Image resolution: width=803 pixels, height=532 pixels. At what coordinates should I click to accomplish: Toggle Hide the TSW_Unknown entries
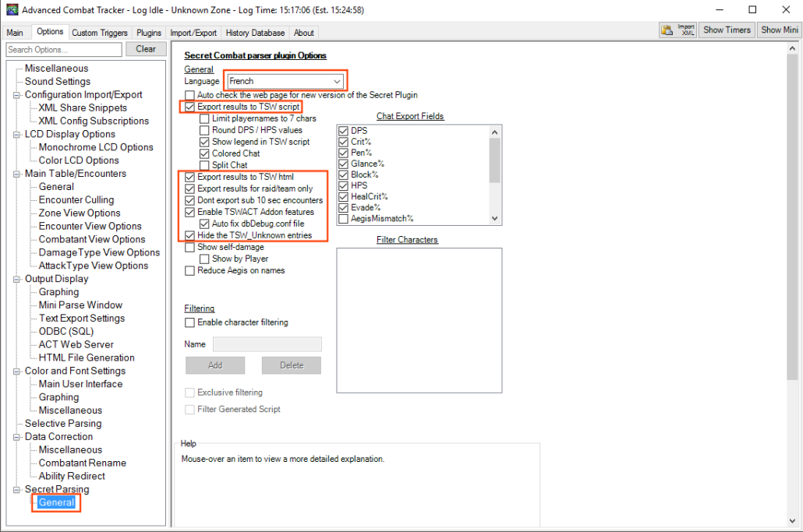(x=189, y=235)
